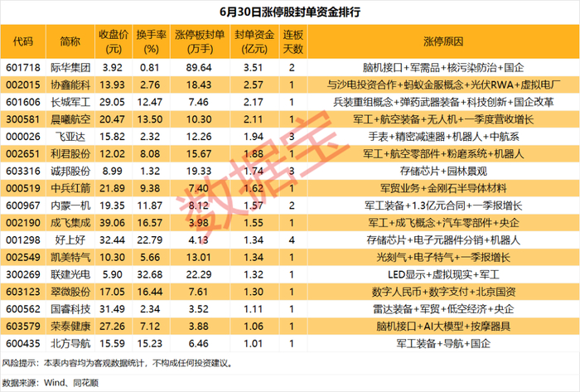Click the 封单资金 column header
The image size is (580, 392).
point(254,41)
